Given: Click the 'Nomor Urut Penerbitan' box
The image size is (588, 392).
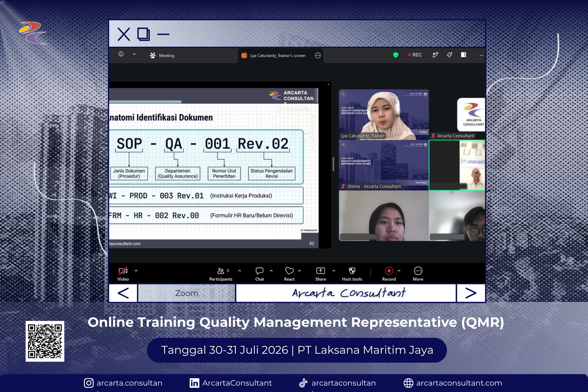Looking at the screenshot, I should coord(224,173).
